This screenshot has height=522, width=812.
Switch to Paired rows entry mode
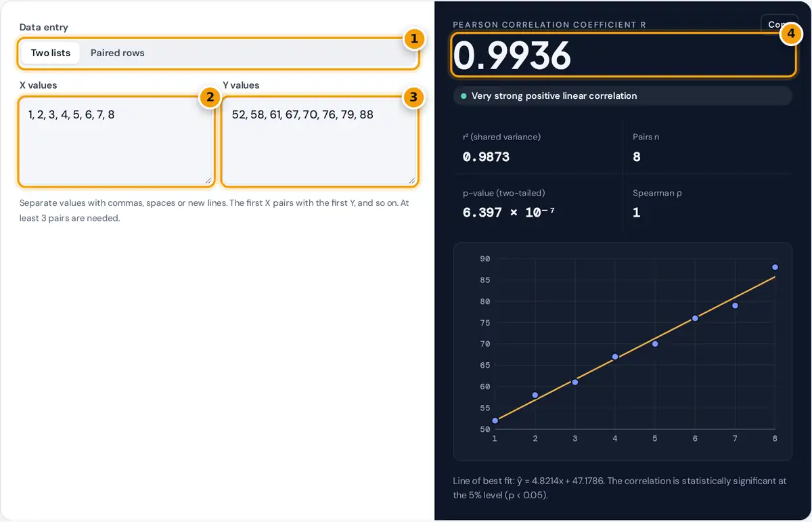coord(118,53)
